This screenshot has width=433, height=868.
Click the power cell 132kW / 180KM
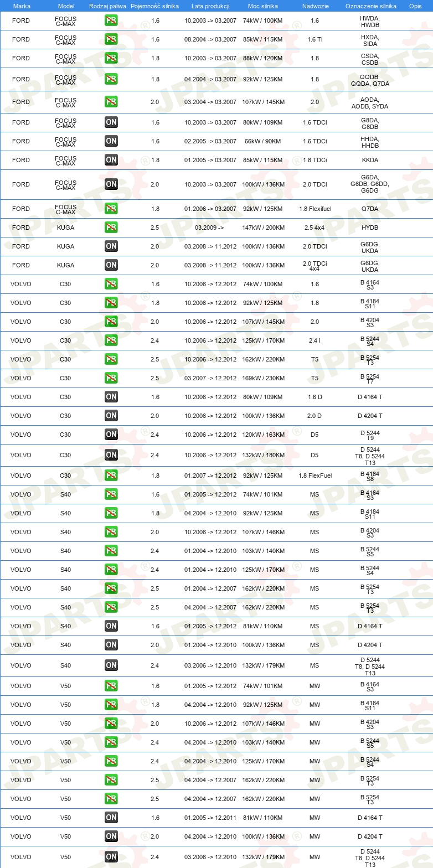pyautogui.click(x=263, y=456)
